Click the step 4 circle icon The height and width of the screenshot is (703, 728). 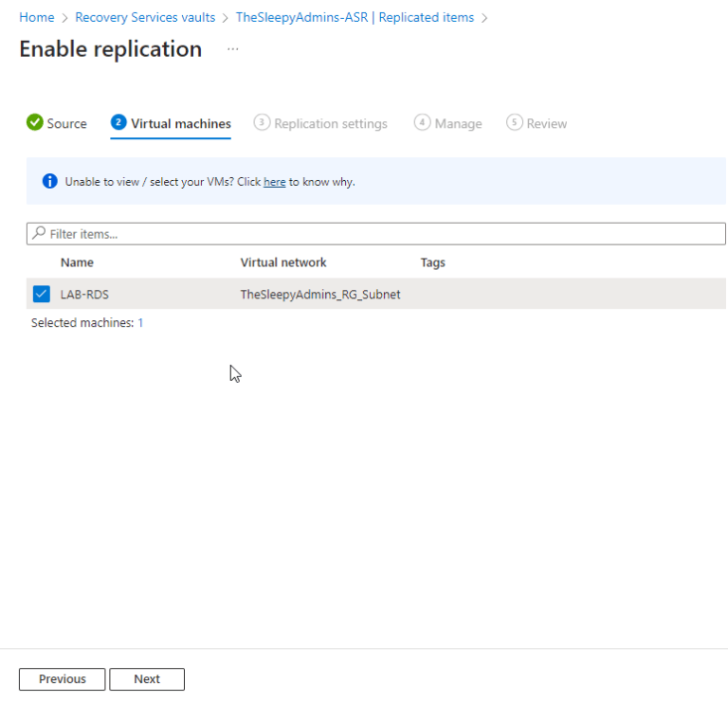422,122
